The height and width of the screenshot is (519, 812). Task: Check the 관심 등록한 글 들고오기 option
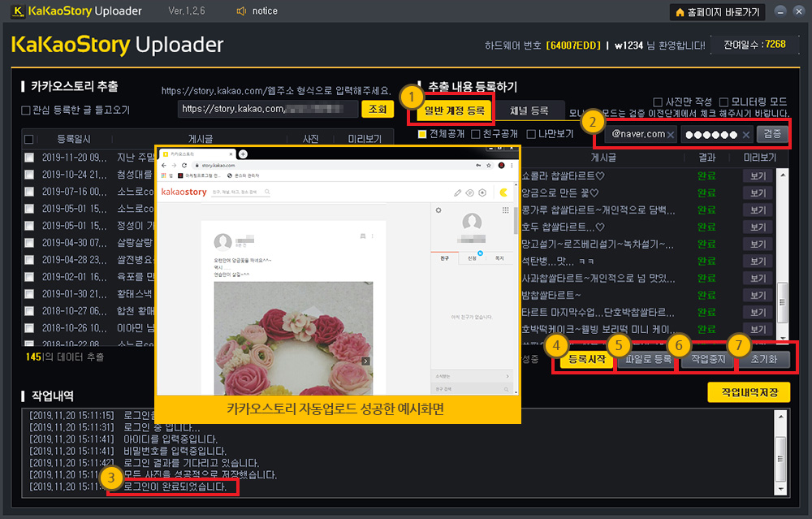26,110
